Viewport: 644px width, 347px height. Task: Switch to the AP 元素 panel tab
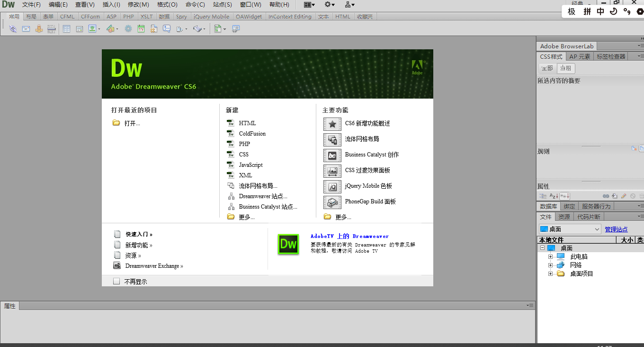pyautogui.click(x=580, y=56)
